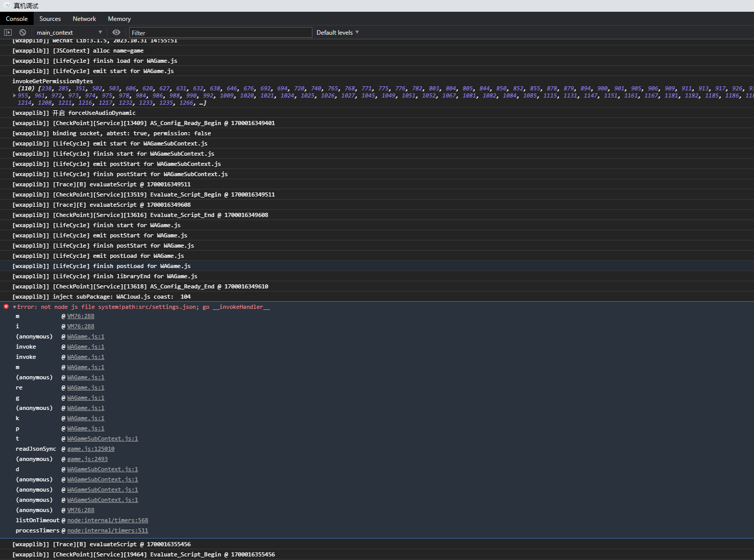Click the red error icon beside the error message
The height and width of the screenshot is (560, 754).
tap(6, 306)
